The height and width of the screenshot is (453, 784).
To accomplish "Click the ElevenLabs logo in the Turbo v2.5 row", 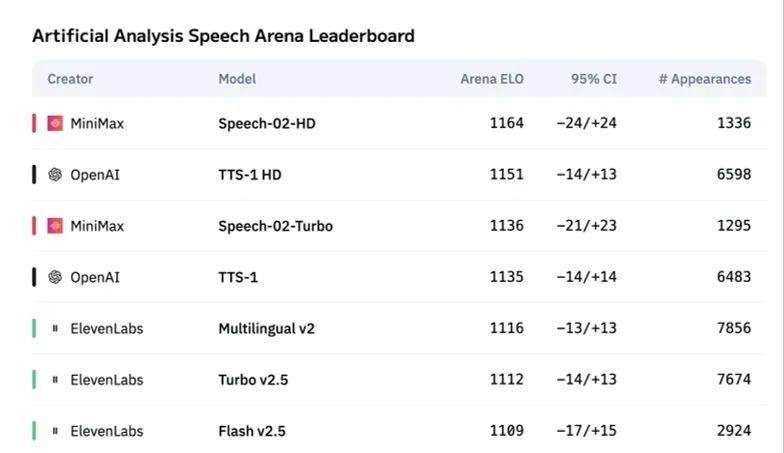I will click(x=55, y=380).
